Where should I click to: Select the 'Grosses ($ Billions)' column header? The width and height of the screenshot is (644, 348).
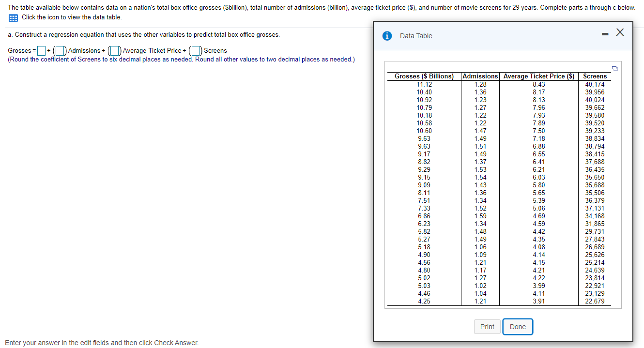pyautogui.click(x=424, y=76)
